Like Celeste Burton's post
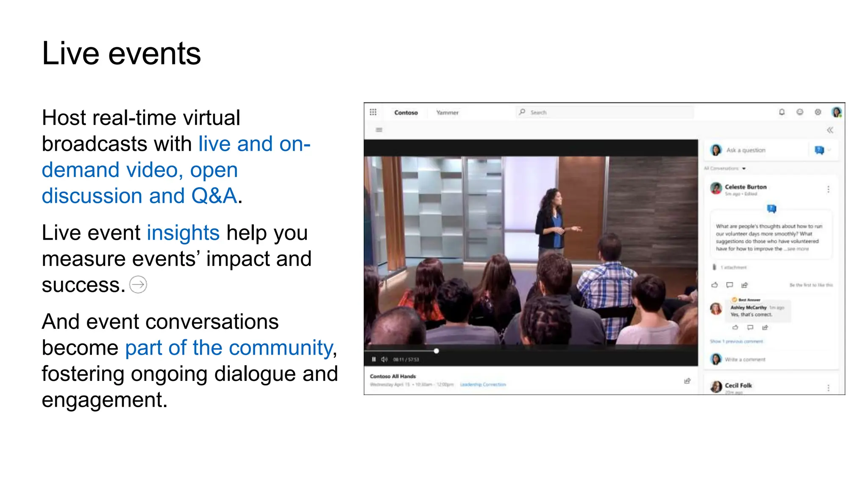The width and height of the screenshot is (868, 488). pos(715,285)
